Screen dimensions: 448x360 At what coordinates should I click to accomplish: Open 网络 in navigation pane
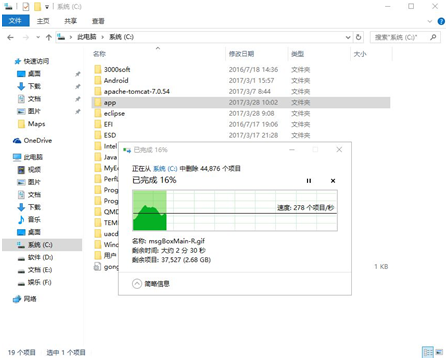coord(30,299)
